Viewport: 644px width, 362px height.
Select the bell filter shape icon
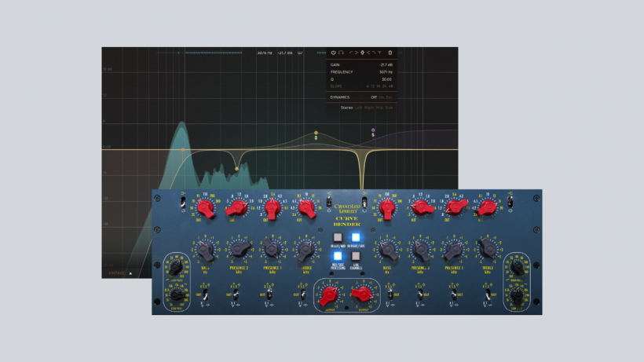[362, 53]
